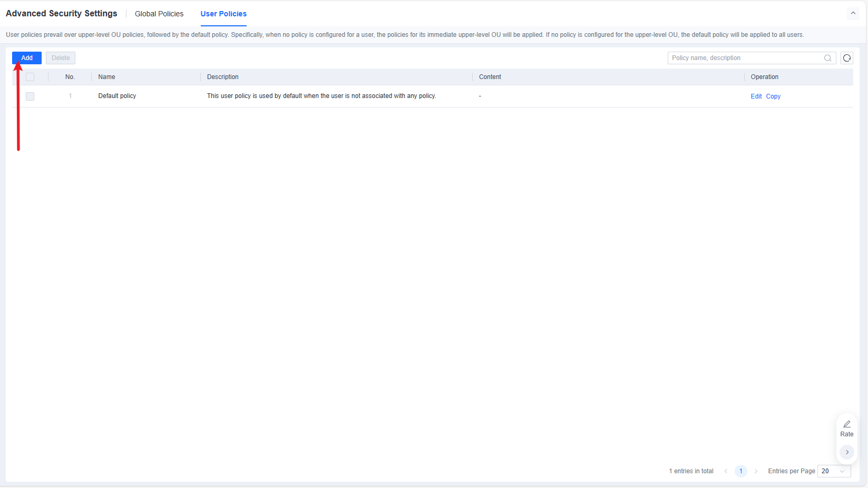Open the Entries per Page dropdown
The image size is (868, 488).
pyautogui.click(x=834, y=471)
